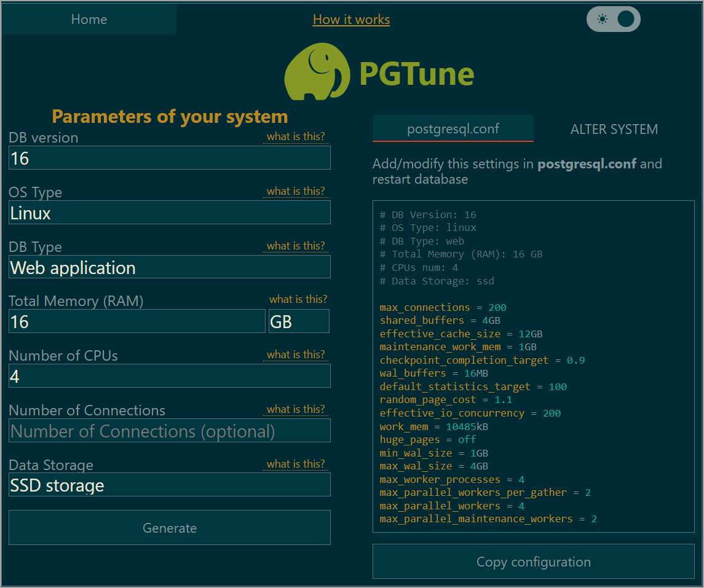Switch to the ALTER SYSTEM tab

point(614,129)
